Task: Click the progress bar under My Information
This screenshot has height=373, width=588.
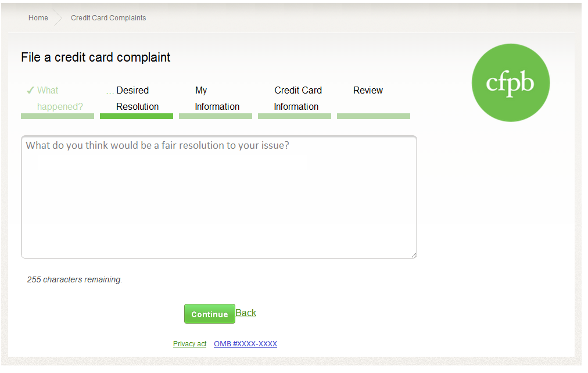Action: click(x=216, y=116)
